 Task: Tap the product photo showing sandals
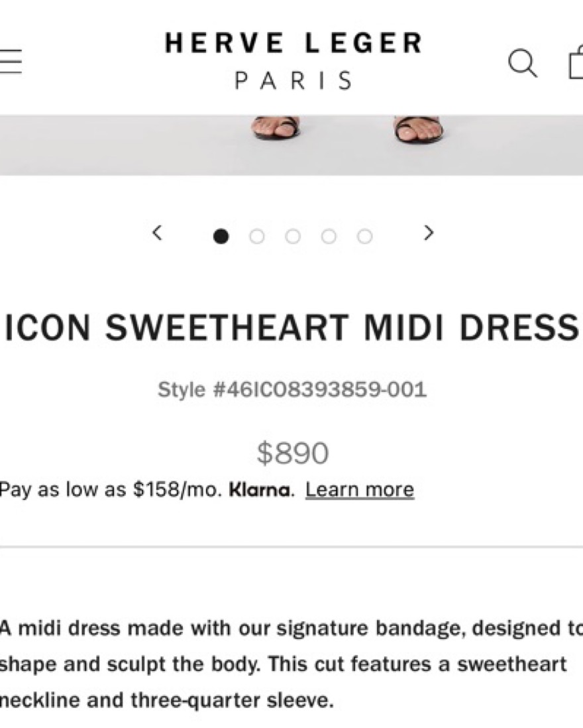(x=291, y=145)
